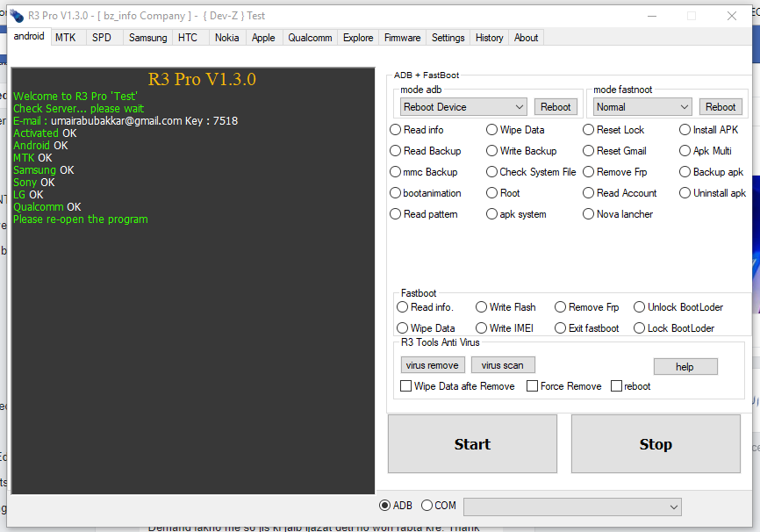Expand the mode fastboot Normal dropdown
This screenshot has width=760, height=532.
642,107
